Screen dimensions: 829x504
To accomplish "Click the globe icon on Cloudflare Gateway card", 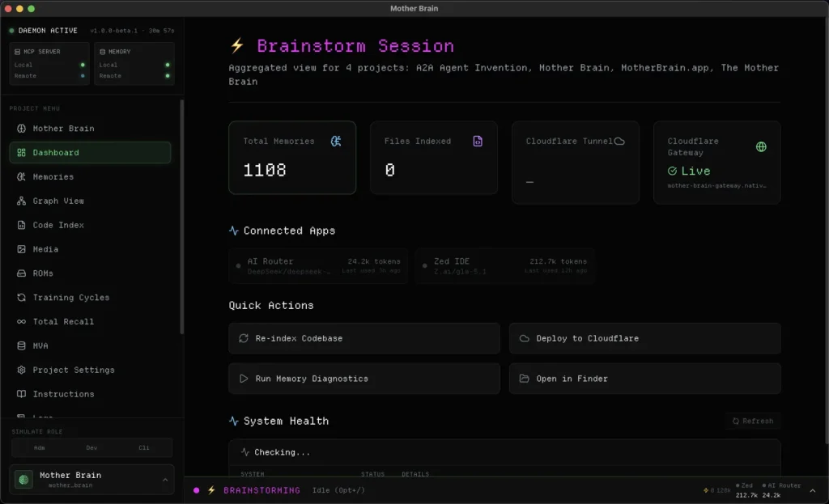I will point(761,147).
